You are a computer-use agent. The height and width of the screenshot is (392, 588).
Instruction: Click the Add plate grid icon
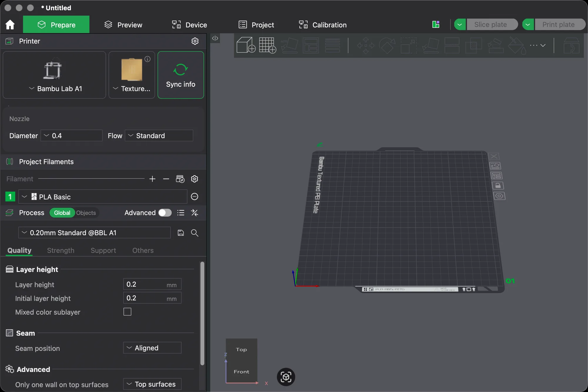(268, 45)
